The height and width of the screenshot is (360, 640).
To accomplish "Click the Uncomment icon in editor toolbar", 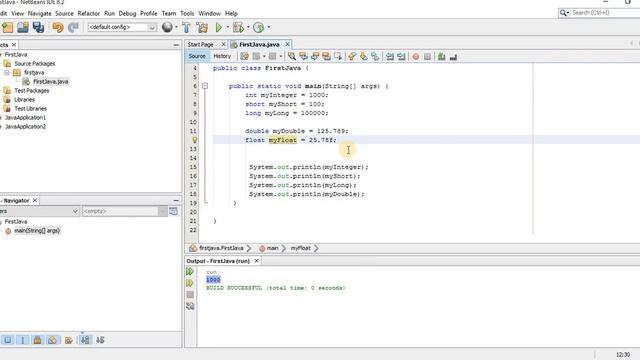I will point(453,56).
